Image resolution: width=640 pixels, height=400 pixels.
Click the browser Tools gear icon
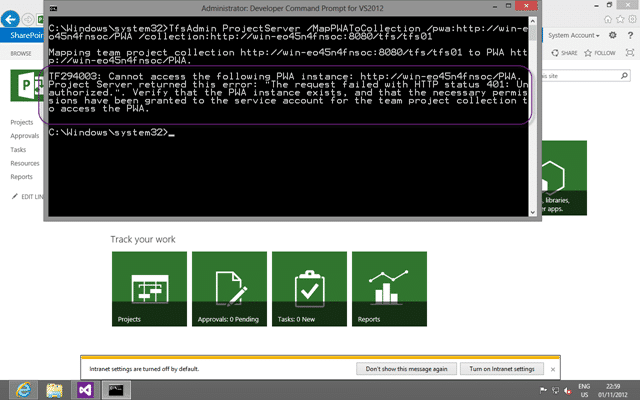point(633,19)
